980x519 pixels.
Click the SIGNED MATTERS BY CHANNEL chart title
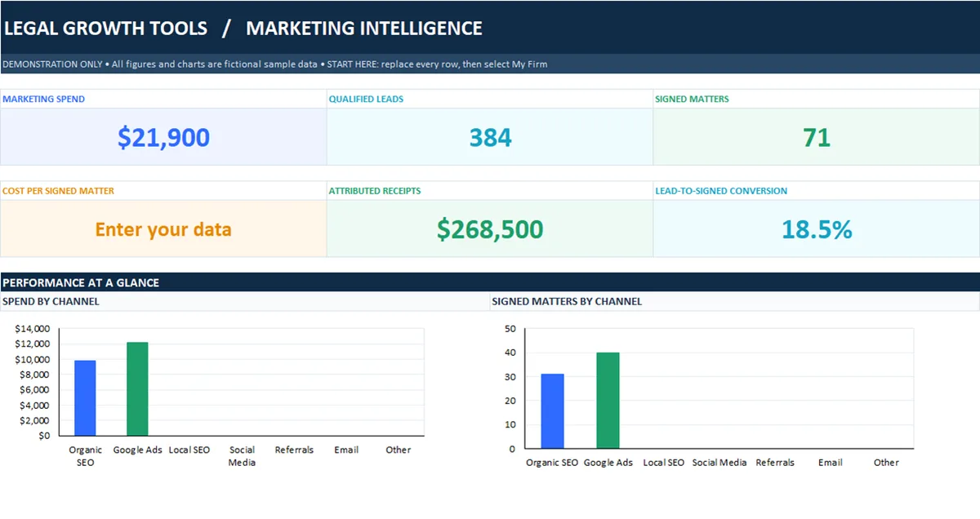[x=567, y=301]
